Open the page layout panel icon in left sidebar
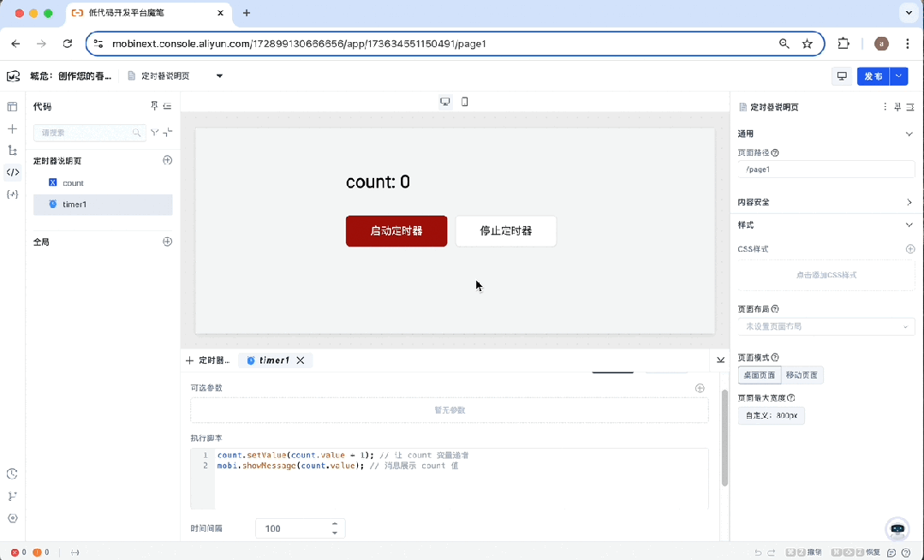 click(x=12, y=107)
